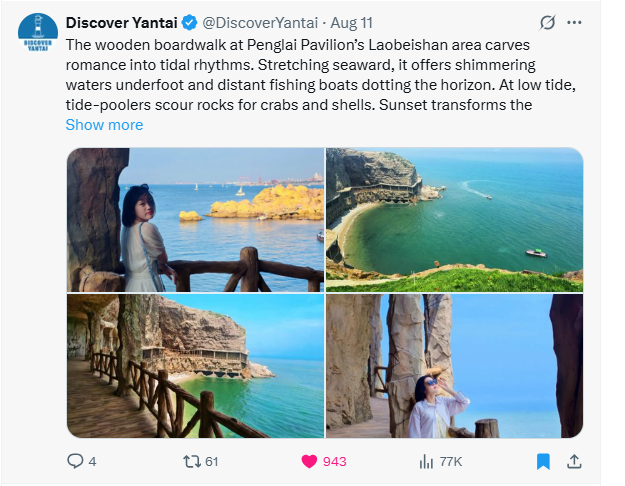Open the three-dot more options menu

pyautogui.click(x=574, y=23)
